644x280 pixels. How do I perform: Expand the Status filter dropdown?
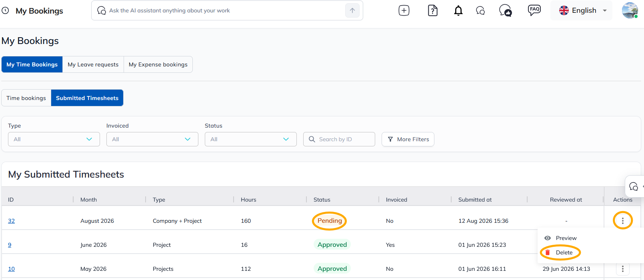point(251,139)
